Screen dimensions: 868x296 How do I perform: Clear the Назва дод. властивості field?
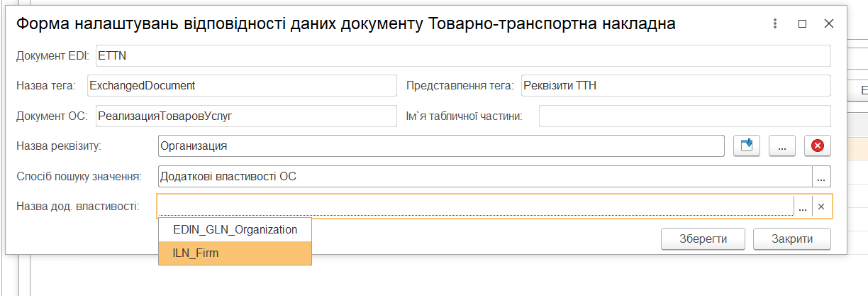tap(821, 207)
